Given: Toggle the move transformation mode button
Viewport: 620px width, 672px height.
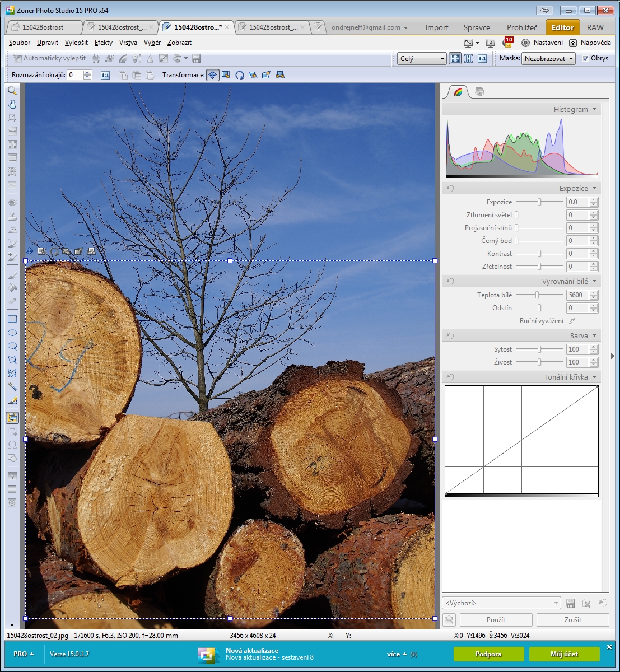Looking at the screenshot, I should click(x=213, y=75).
